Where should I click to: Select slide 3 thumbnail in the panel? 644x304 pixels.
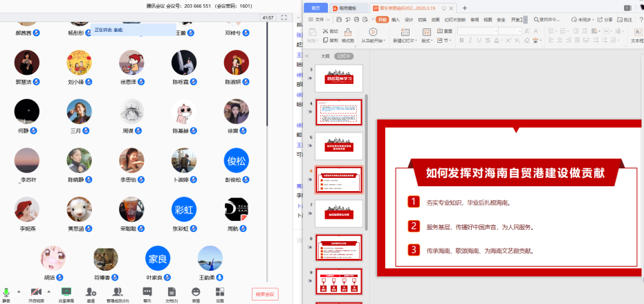click(339, 78)
